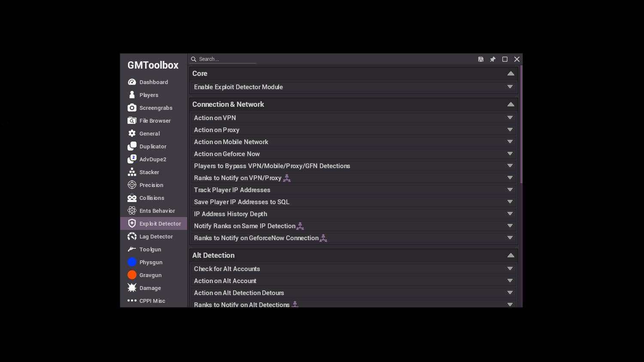Click the File Browser folder icon
Screen dimensions: 644x362
pyautogui.click(x=132, y=121)
